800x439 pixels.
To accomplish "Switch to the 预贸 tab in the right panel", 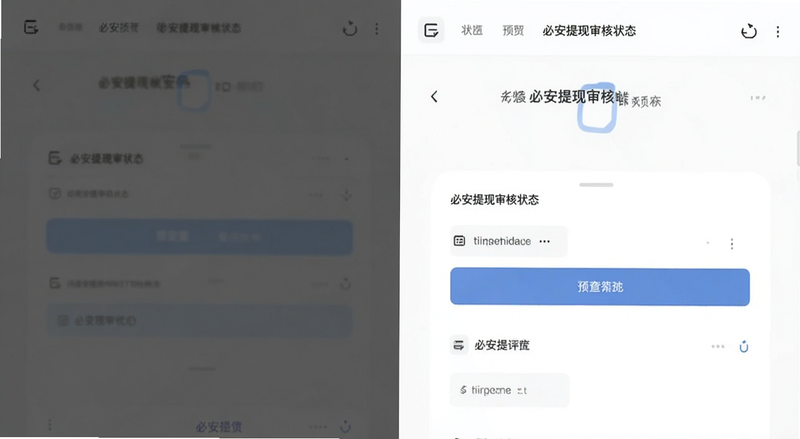I will pos(513,31).
